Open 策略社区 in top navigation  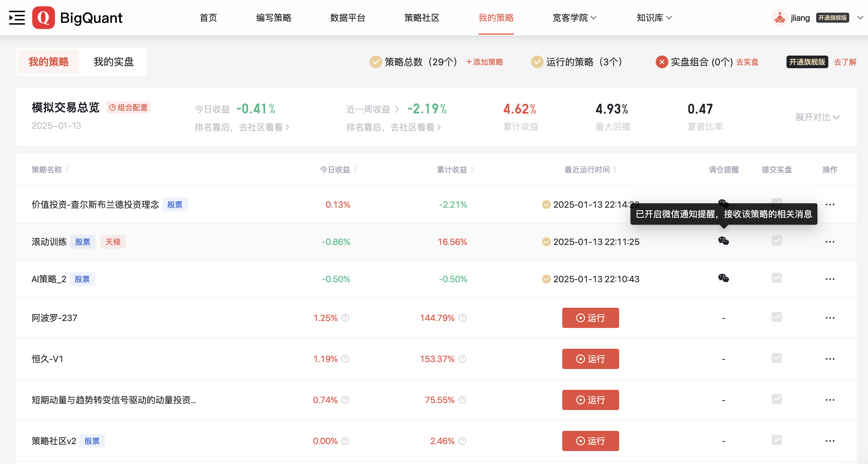coord(422,17)
